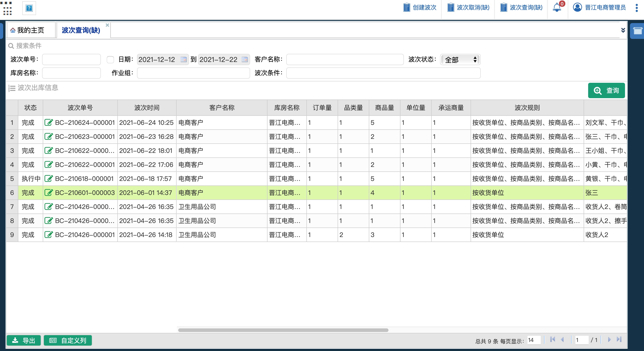Screen dimensions: 644x351
Task: Click the 波次单号 input field
Action: click(x=71, y=59)
